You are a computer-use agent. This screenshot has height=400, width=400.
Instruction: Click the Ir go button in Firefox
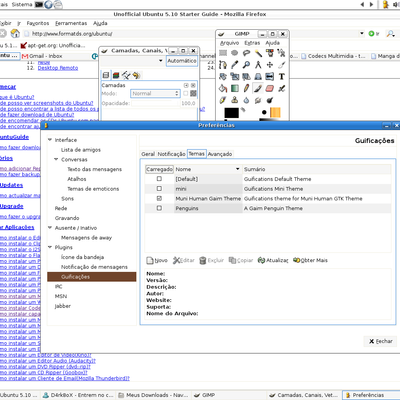(x=374, y=34)
